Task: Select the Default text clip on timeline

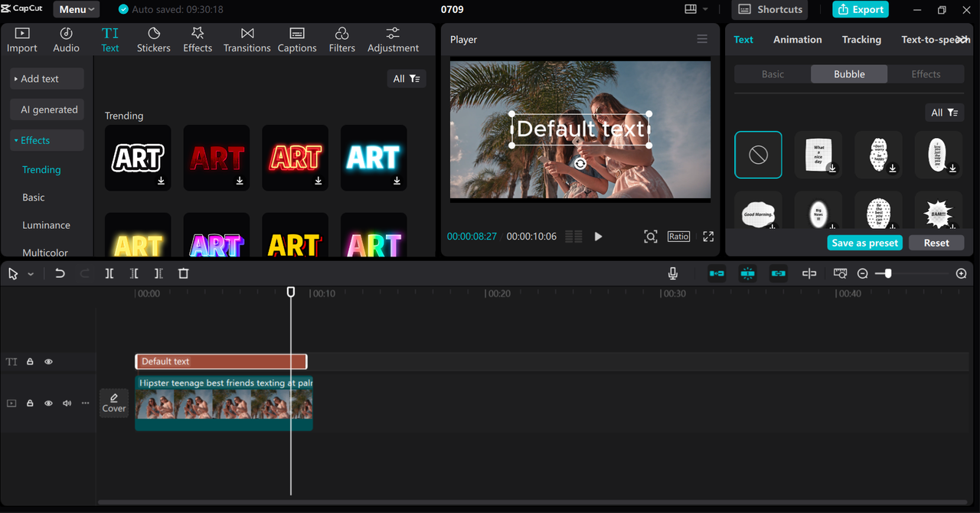Action: [221, 361]
